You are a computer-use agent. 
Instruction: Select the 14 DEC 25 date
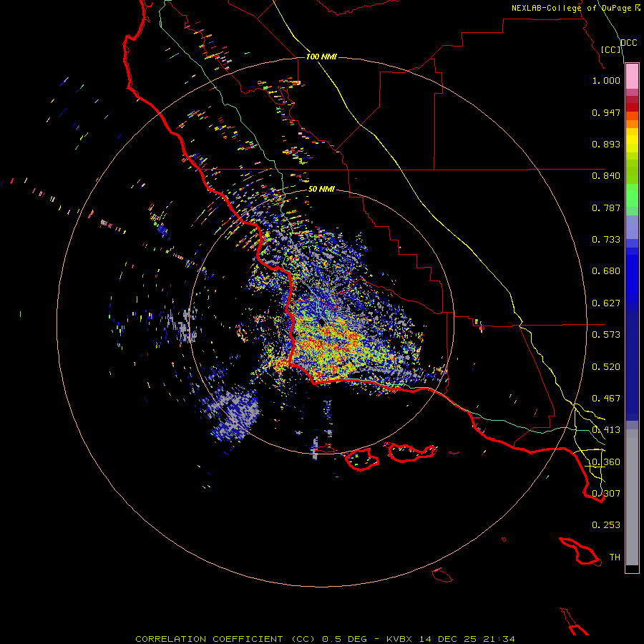[448, 639]
